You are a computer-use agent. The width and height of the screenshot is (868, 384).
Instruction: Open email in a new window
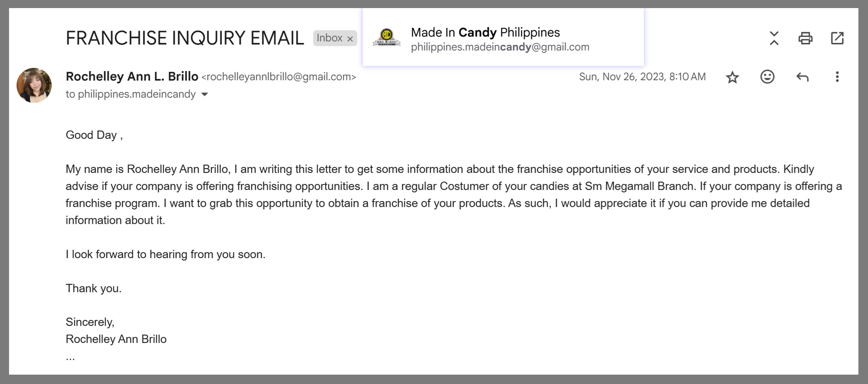837,38
